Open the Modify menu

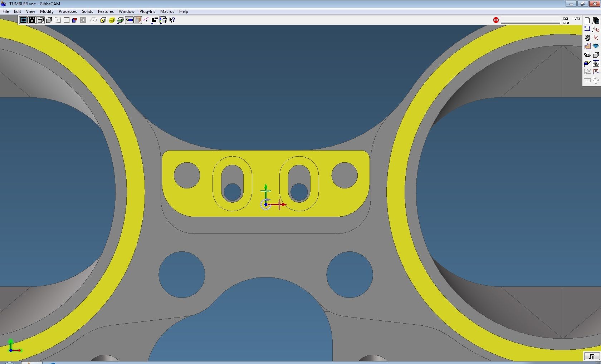tap(47, 11)
